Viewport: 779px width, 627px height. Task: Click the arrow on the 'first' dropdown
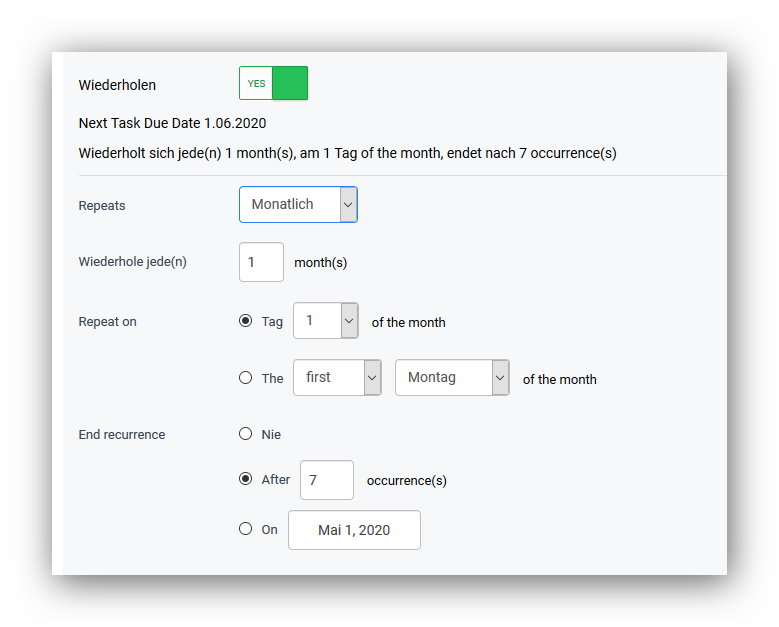coord(372,378)
